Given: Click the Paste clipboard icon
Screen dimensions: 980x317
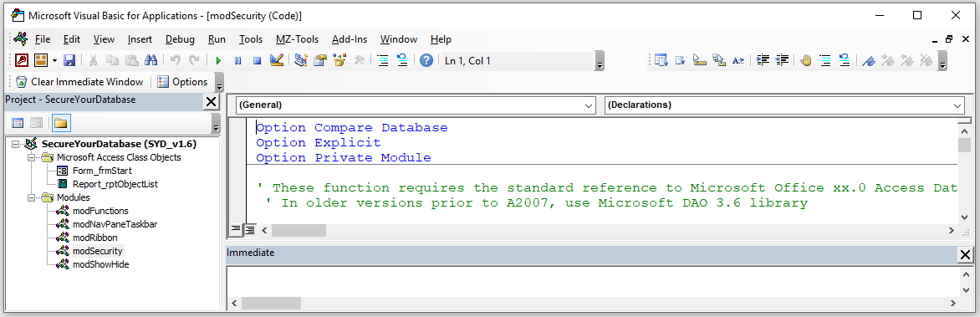Looking at the screenshot, I should pyautogui.click(x=132, y=61).
